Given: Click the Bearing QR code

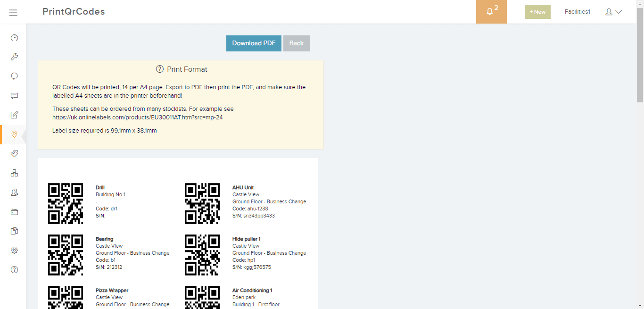Looking at the screenshot, I should [66, 255].
